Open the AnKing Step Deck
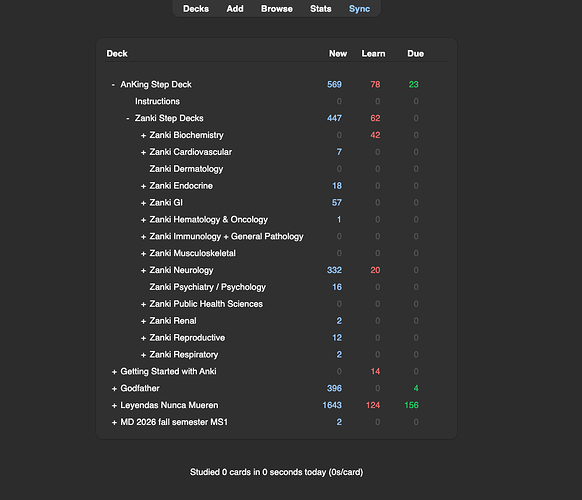This screenshot has width=582, height=500. pyautogui.click(x=156, y=85)
